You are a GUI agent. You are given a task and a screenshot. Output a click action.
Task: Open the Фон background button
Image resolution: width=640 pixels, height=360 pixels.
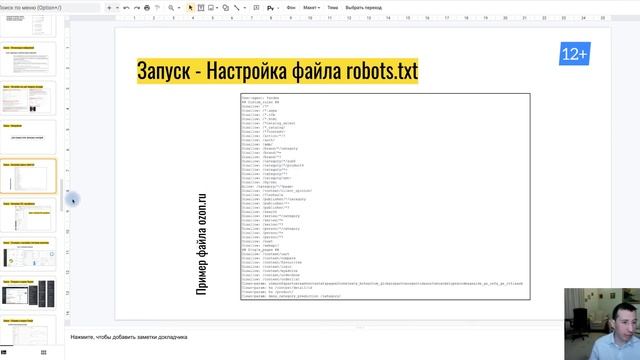tap(291, 8)
